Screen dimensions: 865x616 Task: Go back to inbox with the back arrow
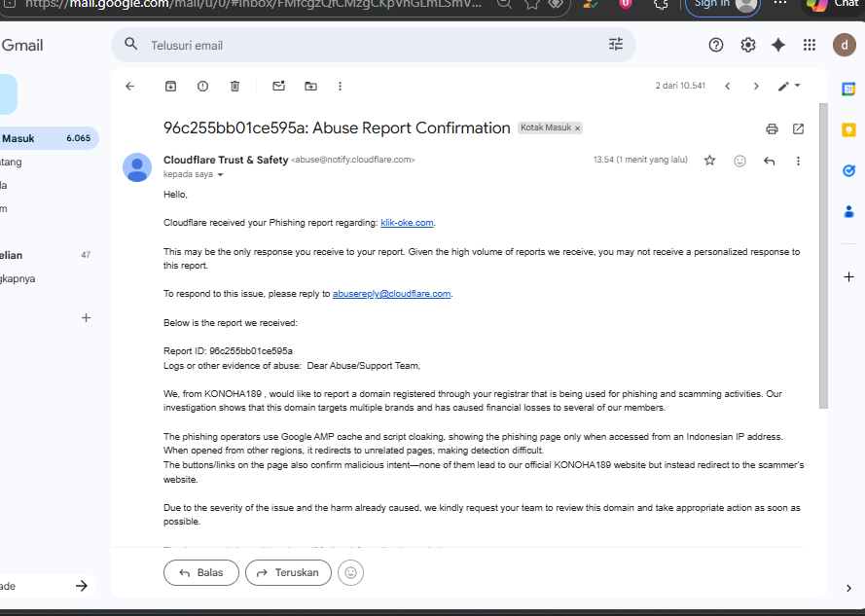coord(130,86)
